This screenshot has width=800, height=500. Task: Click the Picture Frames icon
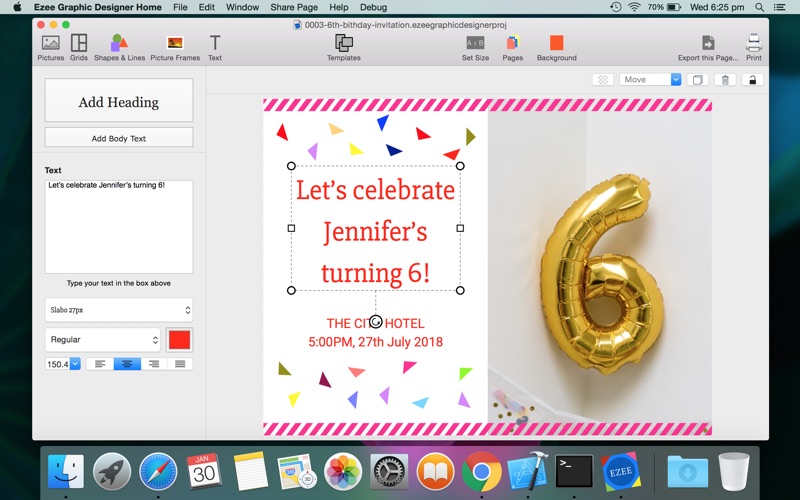175,44
